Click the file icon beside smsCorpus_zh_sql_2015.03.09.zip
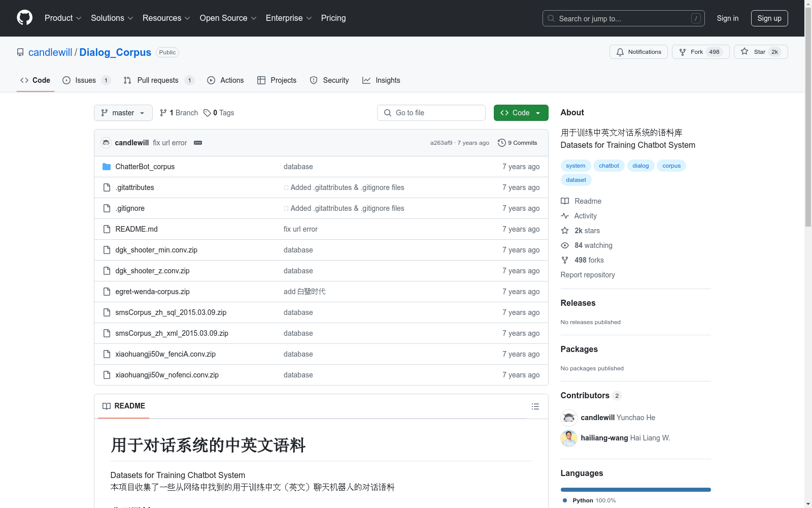812x508 pixels. [107, 312]
